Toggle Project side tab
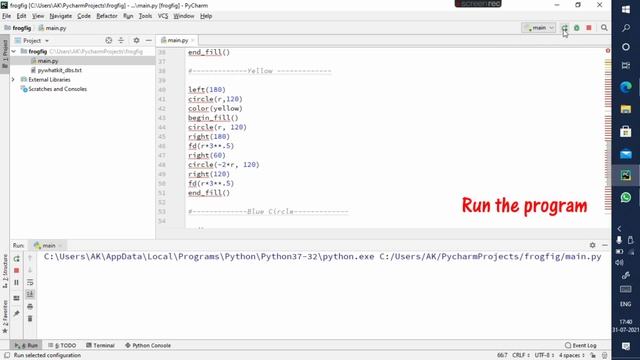640x360 pixels. 5,53
